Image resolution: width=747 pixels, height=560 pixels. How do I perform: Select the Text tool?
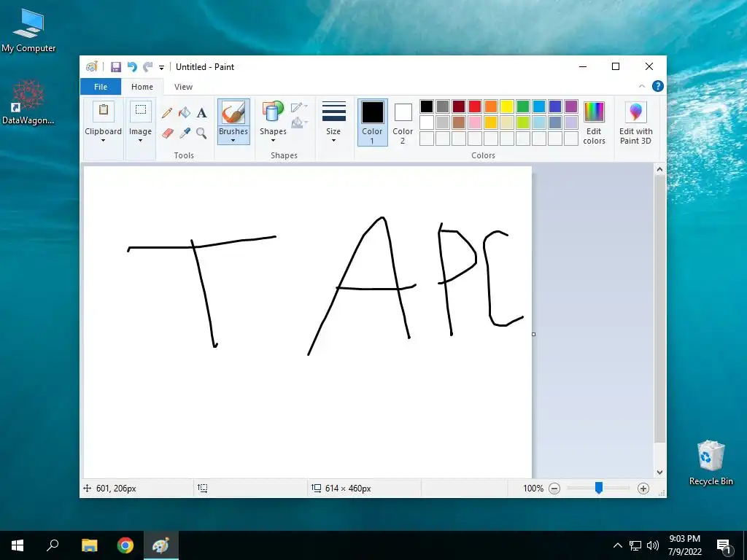pos(201,113)
